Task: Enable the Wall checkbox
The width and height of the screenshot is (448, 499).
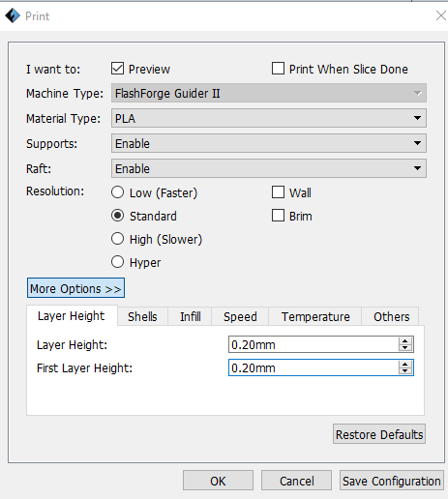Action: coord(278,192)
